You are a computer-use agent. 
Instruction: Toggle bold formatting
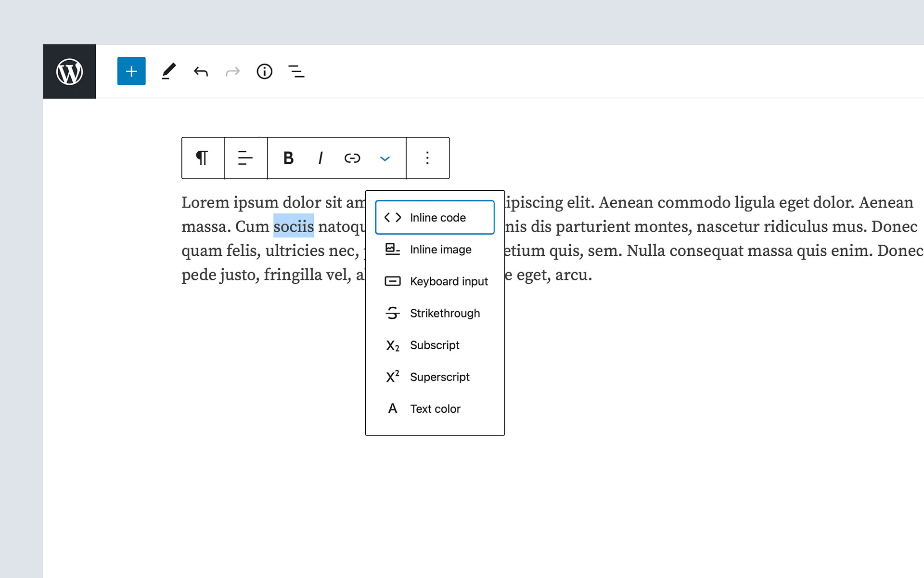pos(287,158)
